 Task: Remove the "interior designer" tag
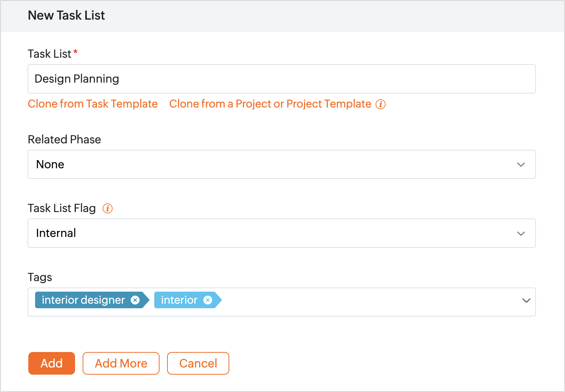[x=135, y=300]
